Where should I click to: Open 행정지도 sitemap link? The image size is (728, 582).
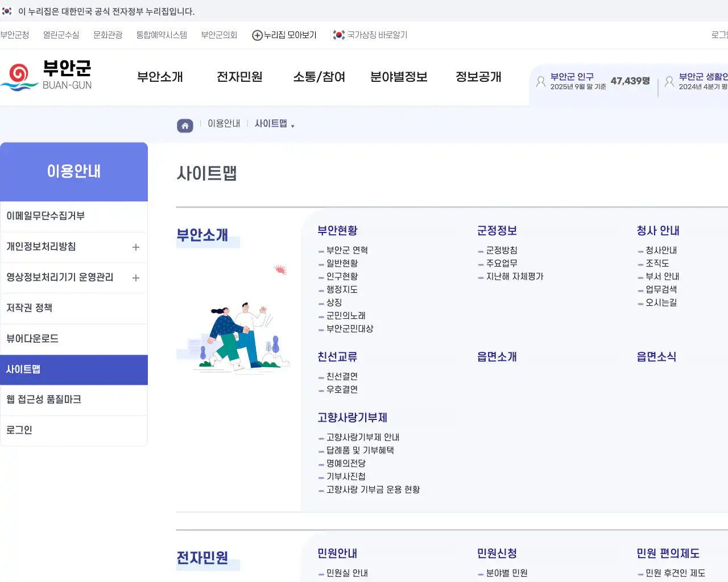click(x=342, y=289)
